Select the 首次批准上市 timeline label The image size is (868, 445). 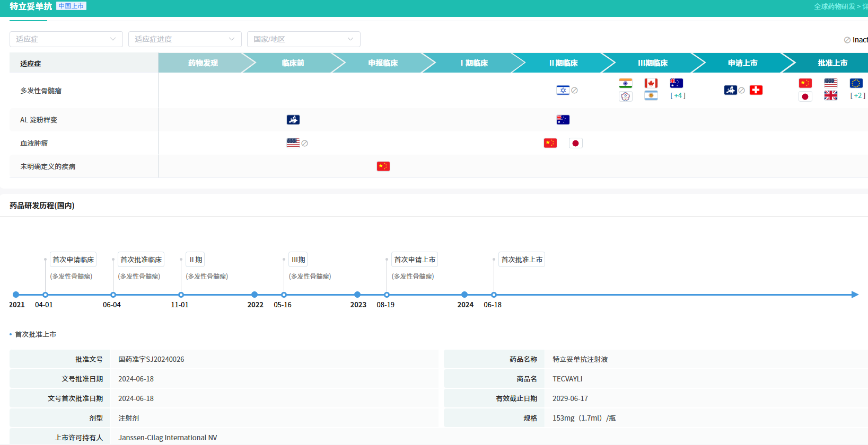click(x=522, y=260)
